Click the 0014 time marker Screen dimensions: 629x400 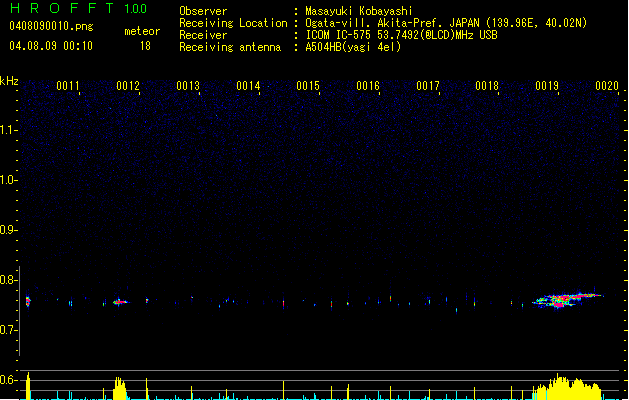[x=248, y=86]
